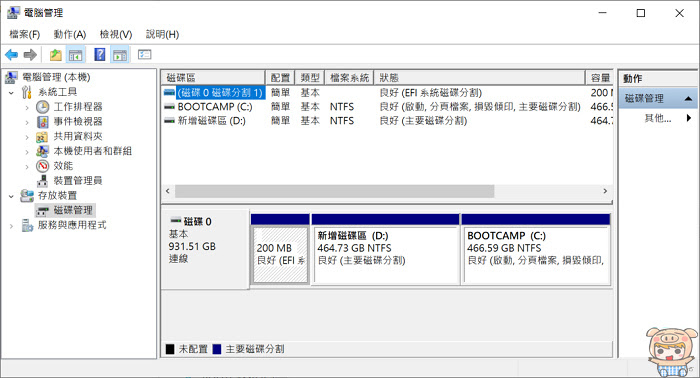The height and width of the screenshot is (378, 700).
Task: Open the 其他... submenu arrow
Action: 688,118
